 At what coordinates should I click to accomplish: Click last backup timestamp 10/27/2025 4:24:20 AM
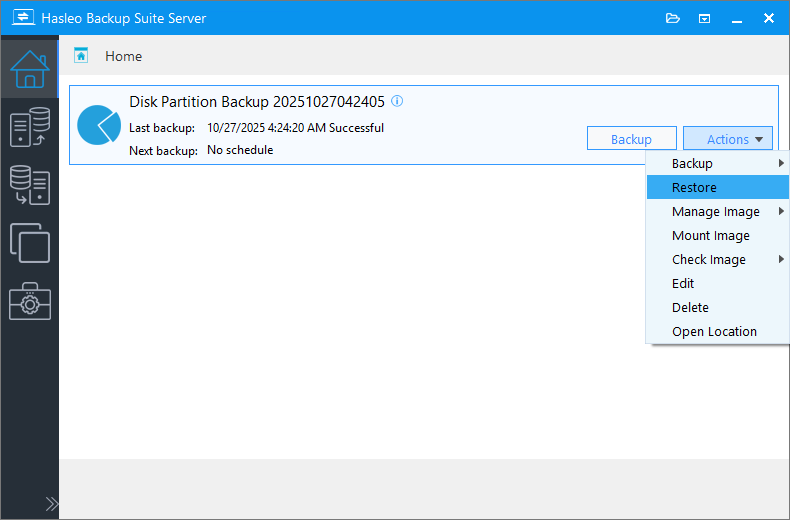267,128
